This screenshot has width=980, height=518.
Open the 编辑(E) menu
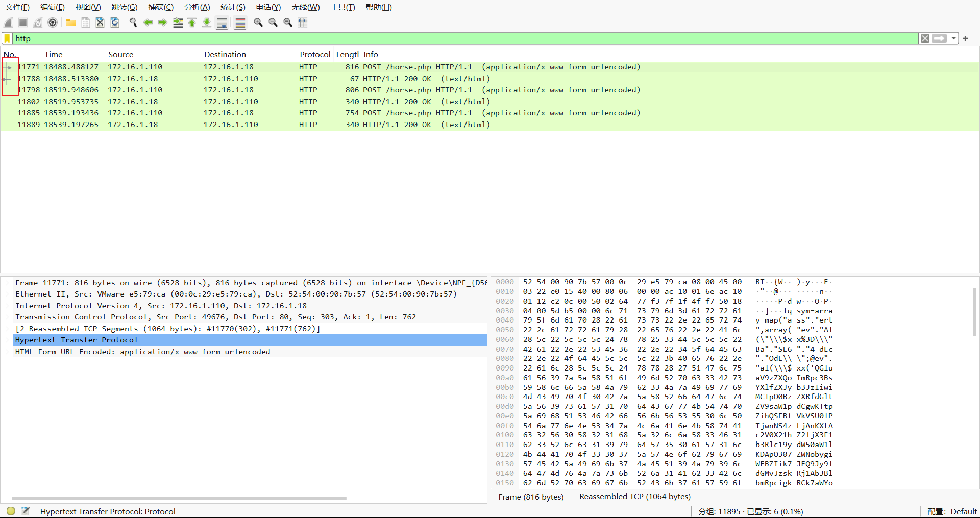pos(53,7)
